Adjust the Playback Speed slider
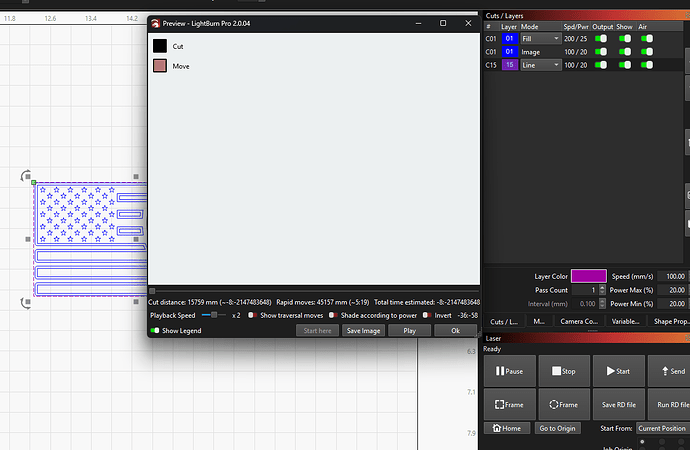 point(214,315)
